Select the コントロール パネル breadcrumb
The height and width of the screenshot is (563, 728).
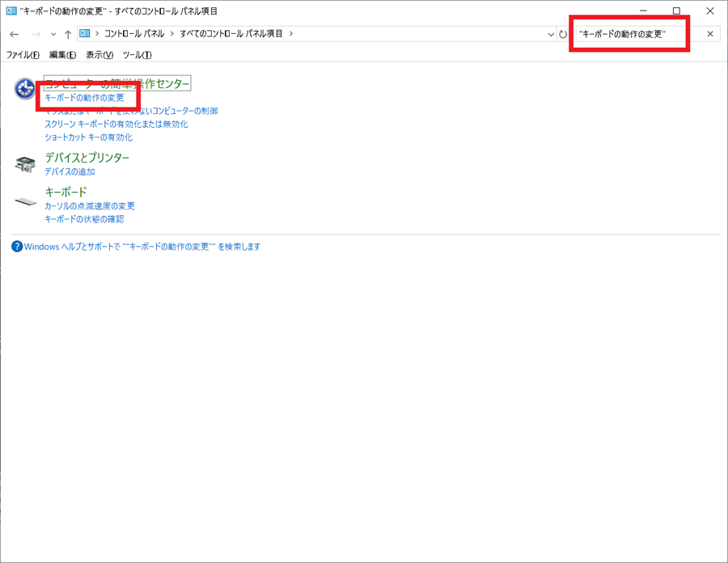[134, 33]
